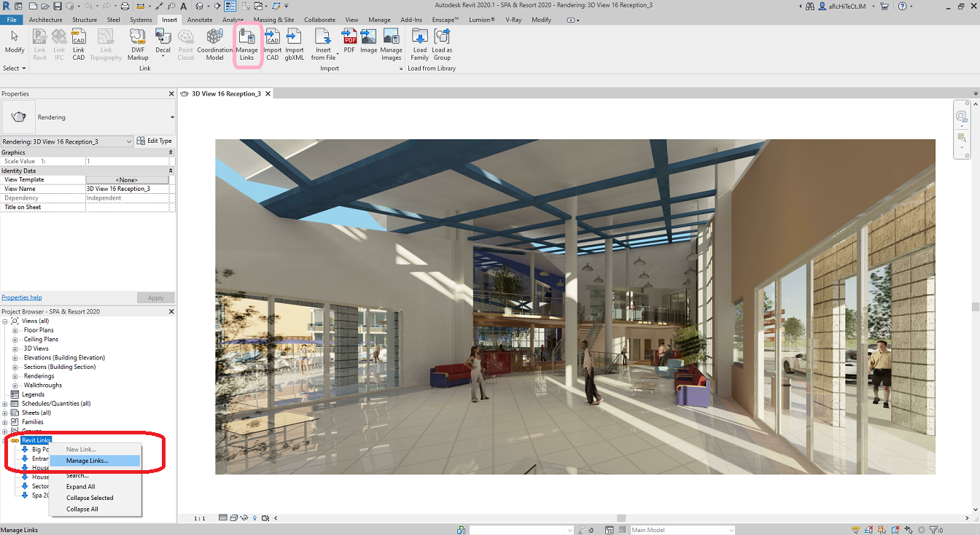This screenshot has width=980, height=535.
Task: Expand the Select panel dropdown
Action: click(15, 69)
